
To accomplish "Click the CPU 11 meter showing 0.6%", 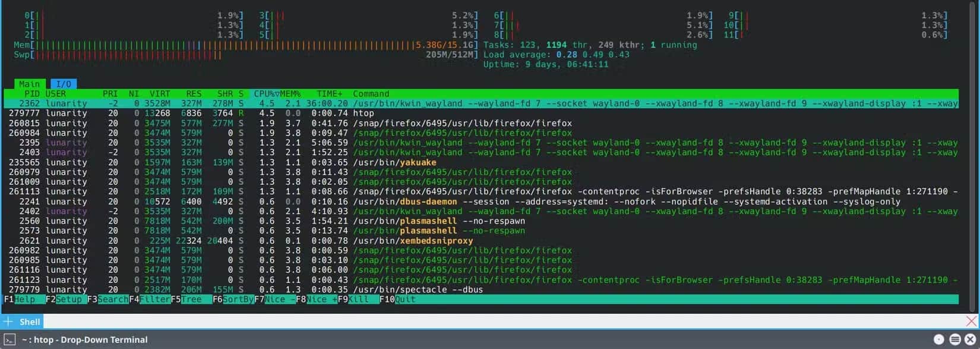I will click(x=835, y=35).
